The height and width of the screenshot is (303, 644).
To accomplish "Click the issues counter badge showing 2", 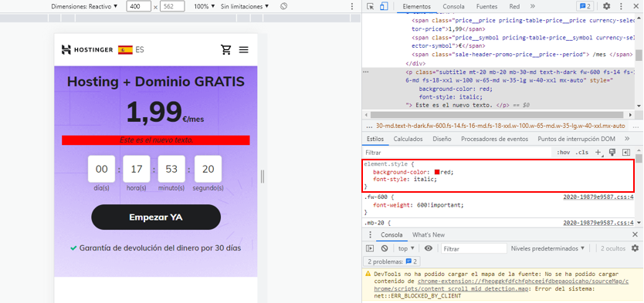I will click(585, 6).
